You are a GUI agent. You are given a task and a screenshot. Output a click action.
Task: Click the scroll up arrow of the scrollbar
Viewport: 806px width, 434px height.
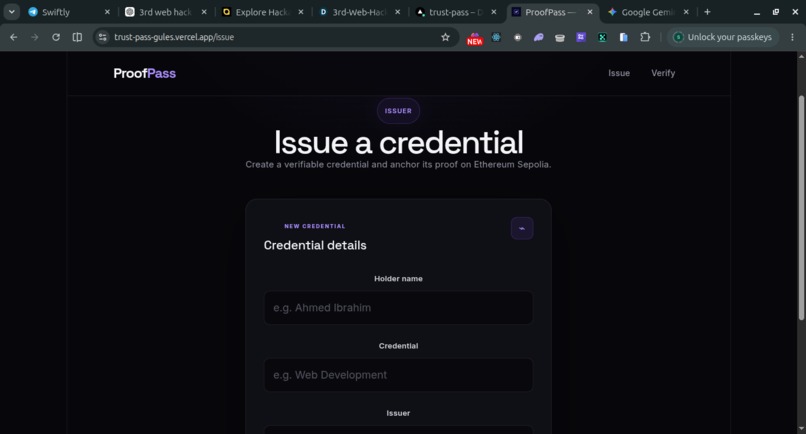801,56
